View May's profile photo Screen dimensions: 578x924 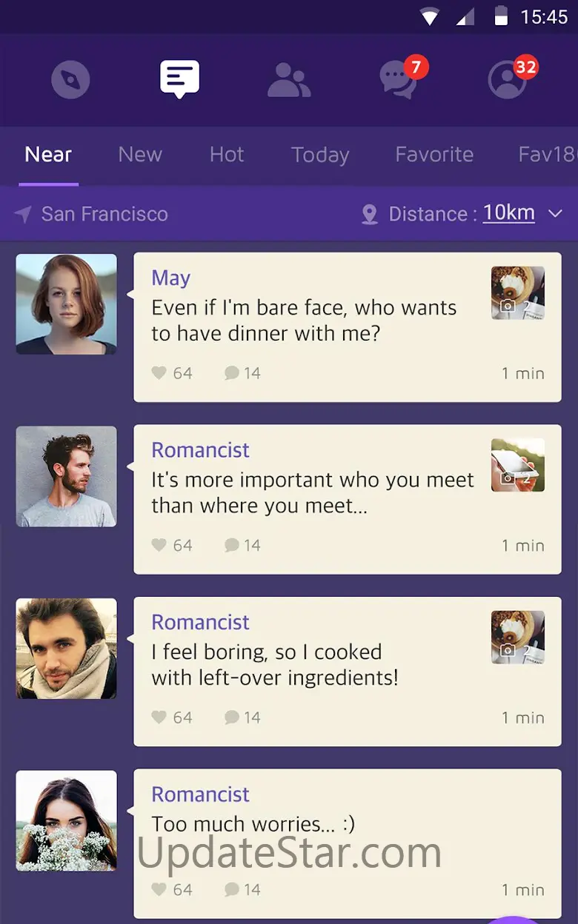(67, 304)
